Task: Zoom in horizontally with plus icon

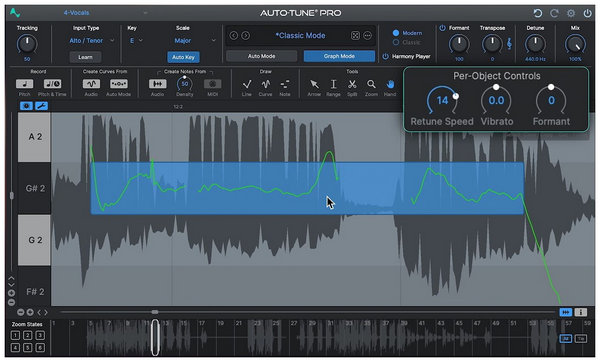Action: click(30, 312)
